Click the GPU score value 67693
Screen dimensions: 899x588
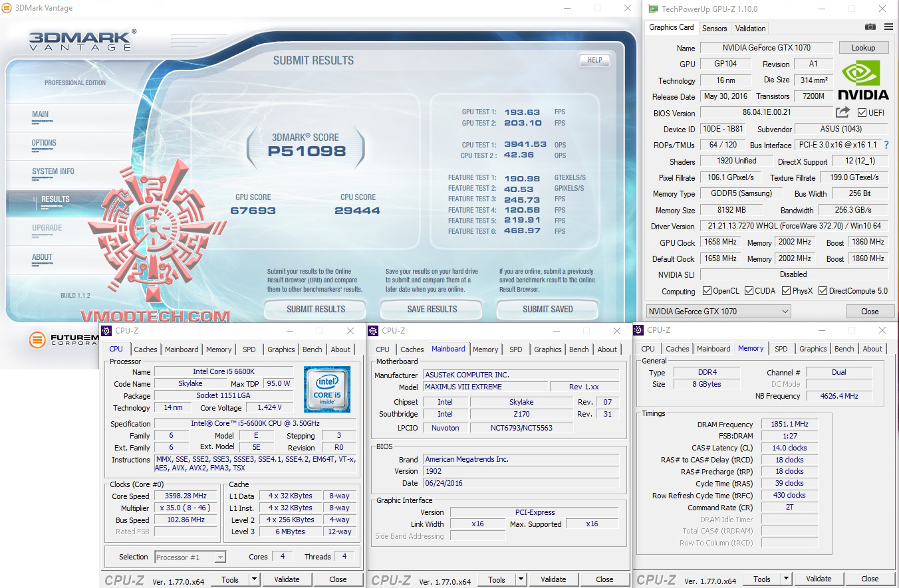pyautogui.click(x=253, y=211)
